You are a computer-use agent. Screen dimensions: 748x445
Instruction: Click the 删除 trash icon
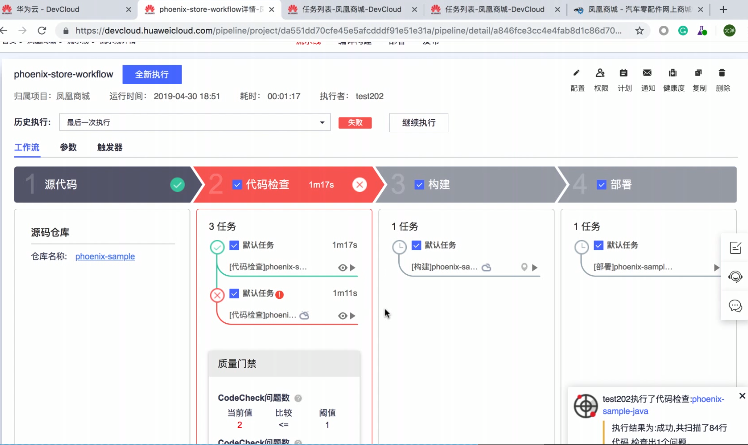click(722, 73)
